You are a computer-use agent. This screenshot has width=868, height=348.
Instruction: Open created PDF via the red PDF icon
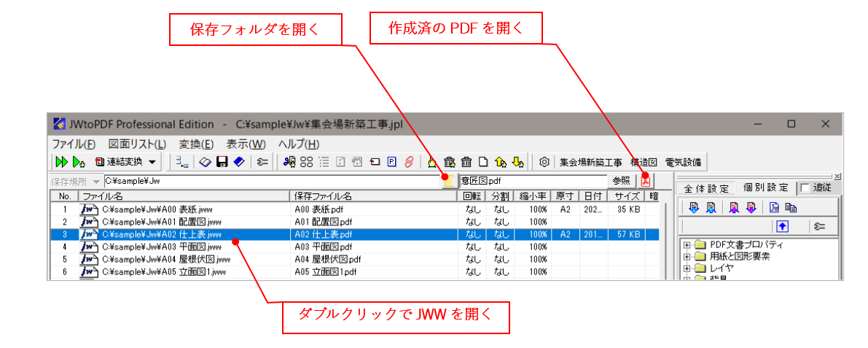tap(645, 180)
